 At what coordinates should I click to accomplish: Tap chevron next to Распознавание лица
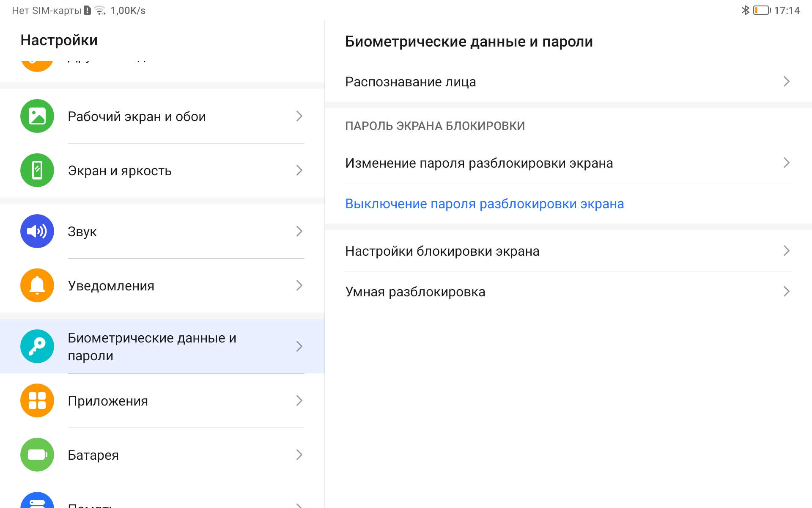(x=787, y=81)
